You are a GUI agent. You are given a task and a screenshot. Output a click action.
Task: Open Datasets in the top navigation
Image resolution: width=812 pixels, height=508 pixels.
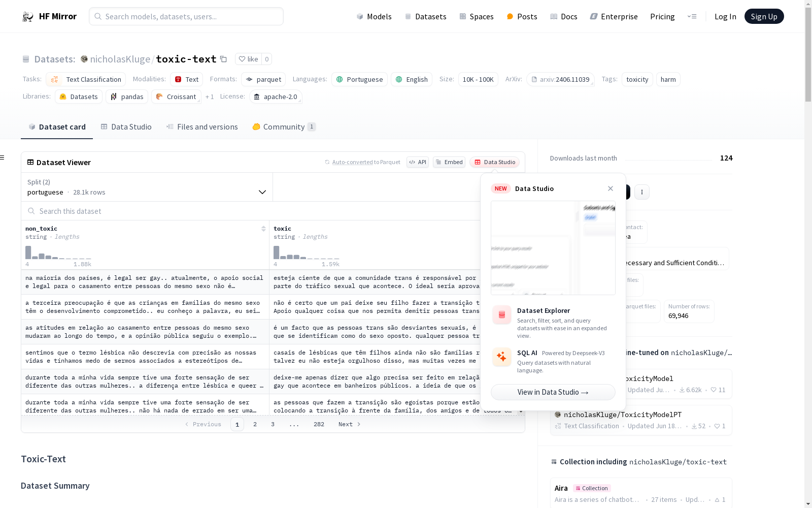pos(425,16)
